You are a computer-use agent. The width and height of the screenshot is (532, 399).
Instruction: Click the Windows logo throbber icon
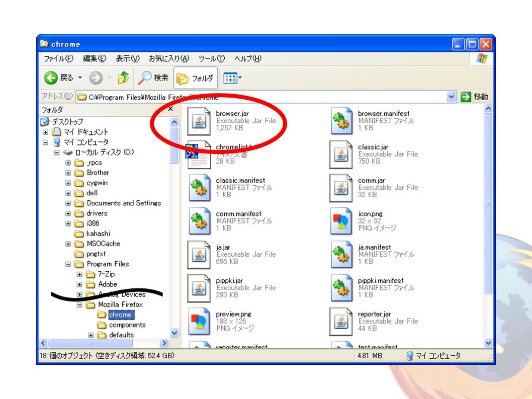pos(482,59)
